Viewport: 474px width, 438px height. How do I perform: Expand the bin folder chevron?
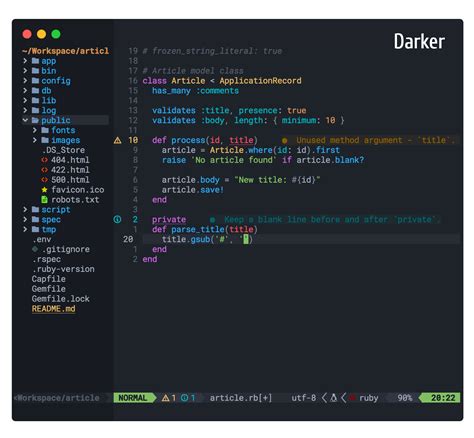pos(25,71)
